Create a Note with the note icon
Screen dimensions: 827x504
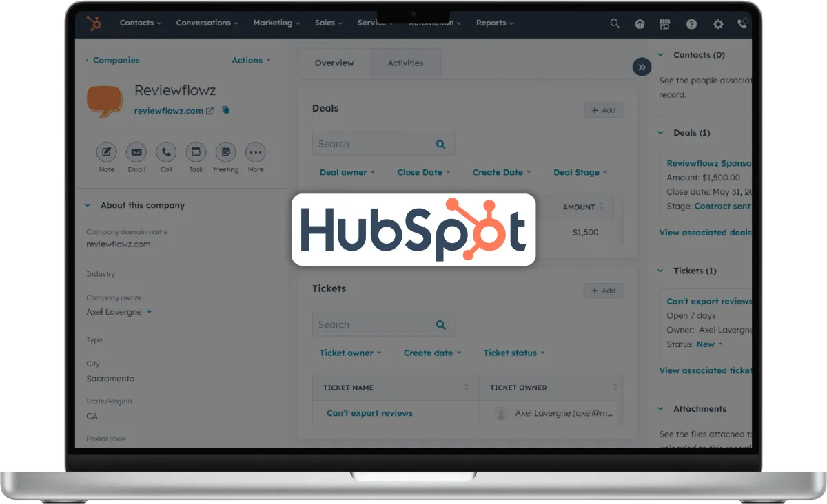[106, 152]
